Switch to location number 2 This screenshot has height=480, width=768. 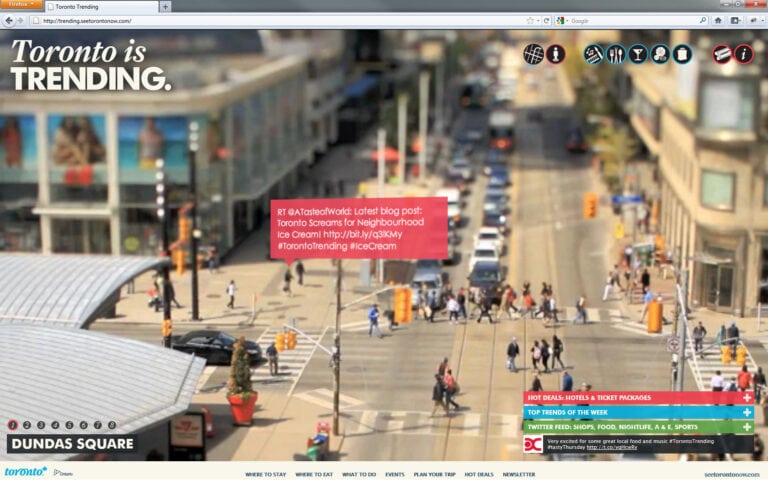point(27,425)
